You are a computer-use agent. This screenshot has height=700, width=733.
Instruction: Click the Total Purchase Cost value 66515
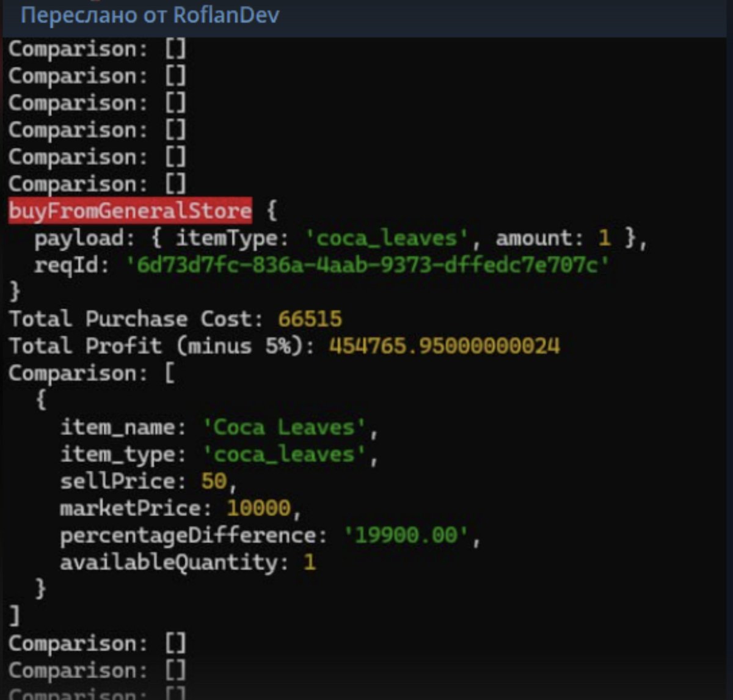pos(310,319)
